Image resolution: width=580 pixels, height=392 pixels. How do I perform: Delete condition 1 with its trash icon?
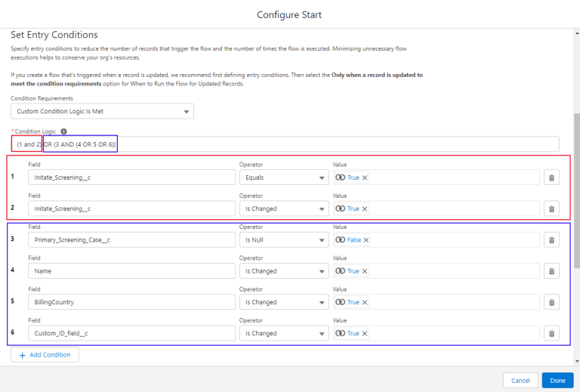click(x=551, y=177)
